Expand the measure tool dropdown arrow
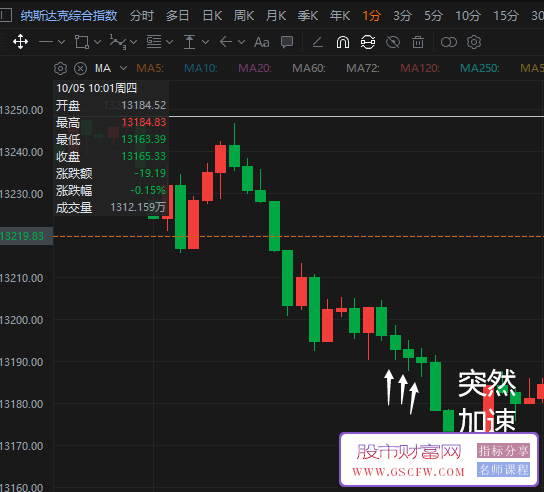Screen dimensions: 544x492 pyautogui.click(x=206, y=42)
